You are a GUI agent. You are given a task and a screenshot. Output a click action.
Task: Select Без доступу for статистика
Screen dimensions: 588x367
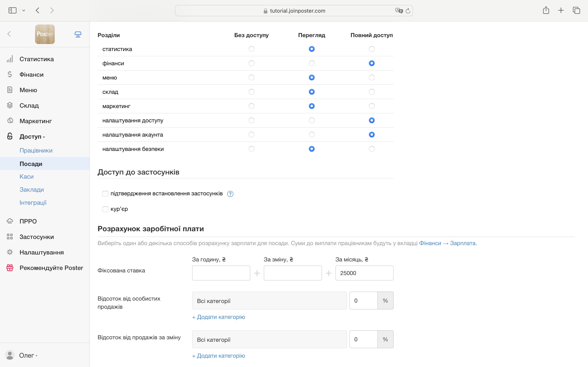tap(252, 49)
